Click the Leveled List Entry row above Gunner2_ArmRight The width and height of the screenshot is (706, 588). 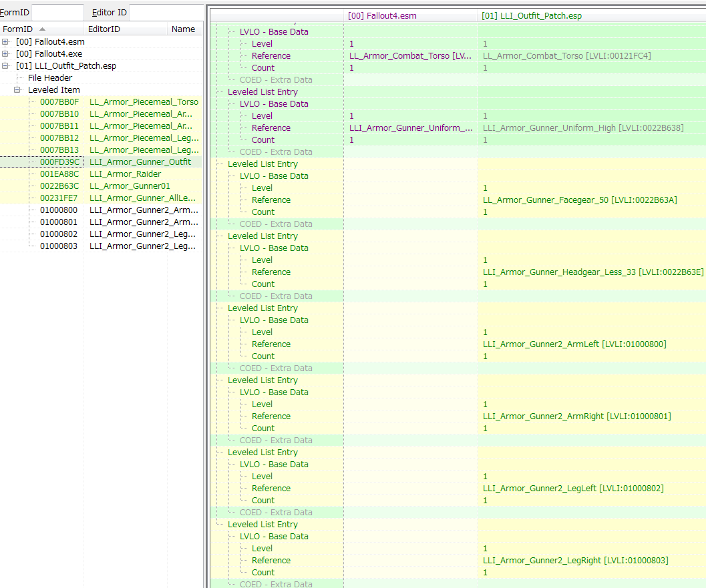pos(262,380)
